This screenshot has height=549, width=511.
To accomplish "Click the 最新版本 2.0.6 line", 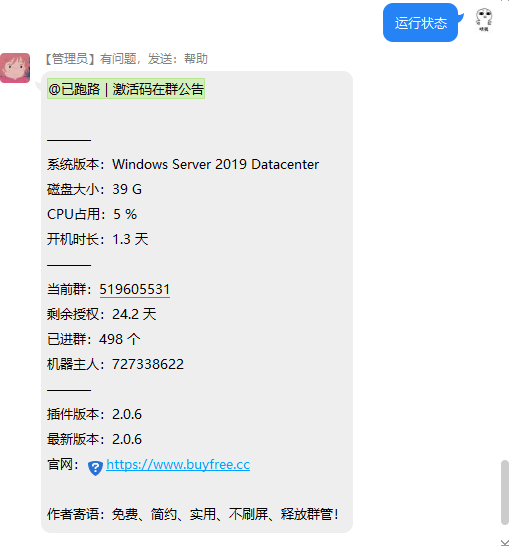I will [x=94, y=439].
